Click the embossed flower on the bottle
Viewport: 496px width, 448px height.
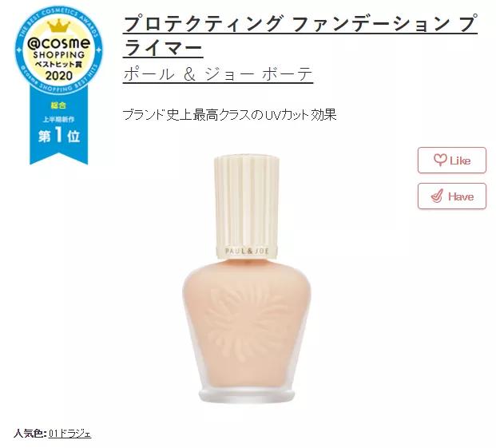[x=247, y=323]
